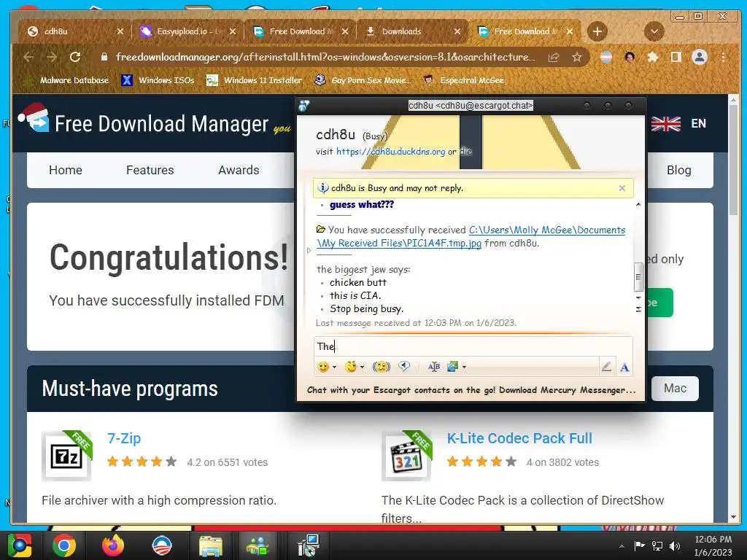The image size is (747, 560).
Task: Click the chat history scroll up arrow
Action: pyautogui.click(x=638, y=204)
